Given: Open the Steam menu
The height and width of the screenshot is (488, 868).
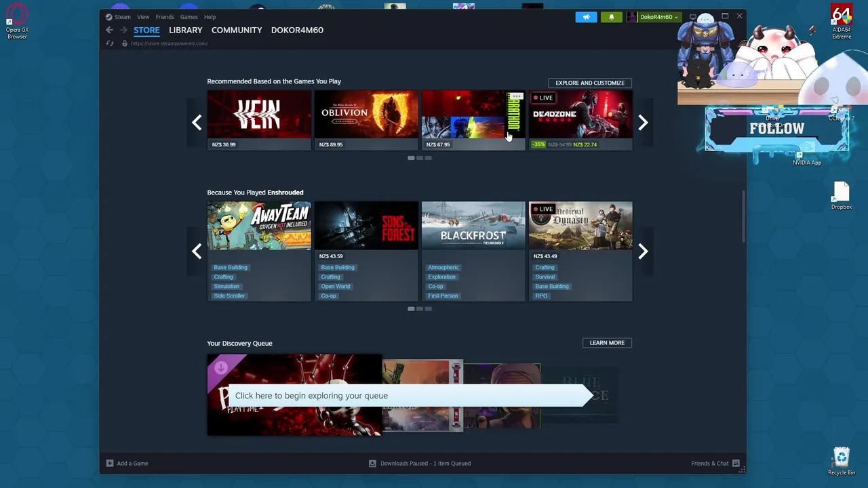Looking at the screenshot, I should pos(123,17).
